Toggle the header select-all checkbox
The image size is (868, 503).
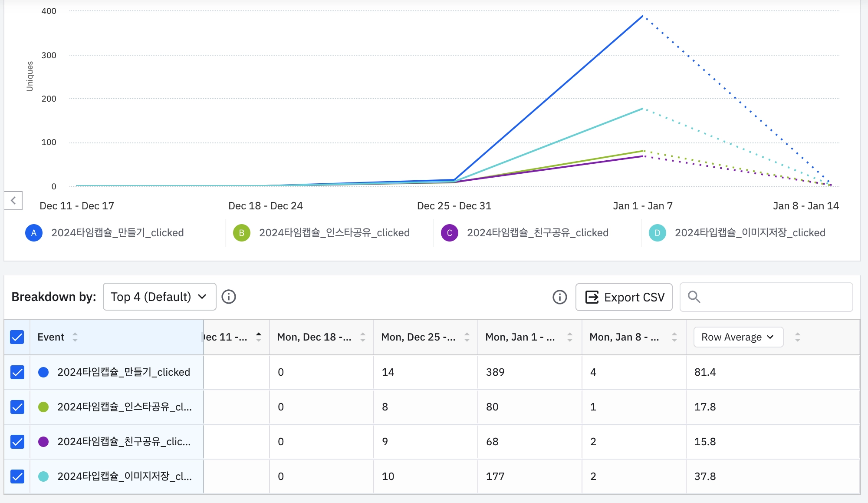(x=17, y=337)
